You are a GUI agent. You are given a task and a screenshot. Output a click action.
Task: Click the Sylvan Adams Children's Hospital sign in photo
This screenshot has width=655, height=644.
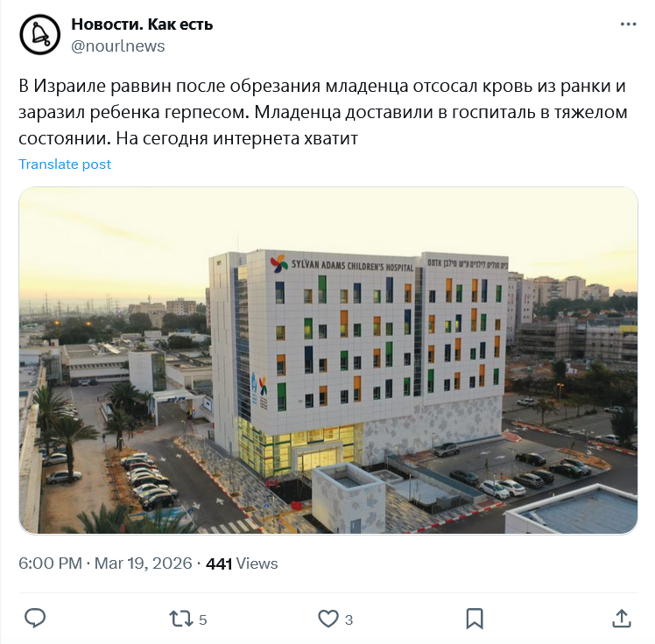pyautogui.click(x=352, y=264)
